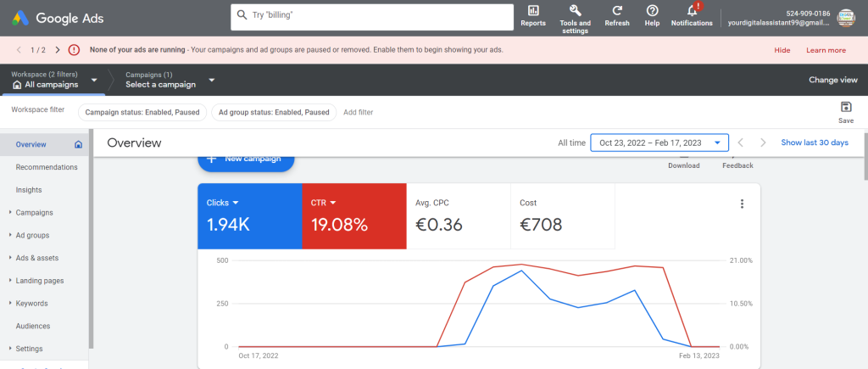Screen dimensions: 868x369
Task: Click Show last 30 days link
Action: click(814, 143)
